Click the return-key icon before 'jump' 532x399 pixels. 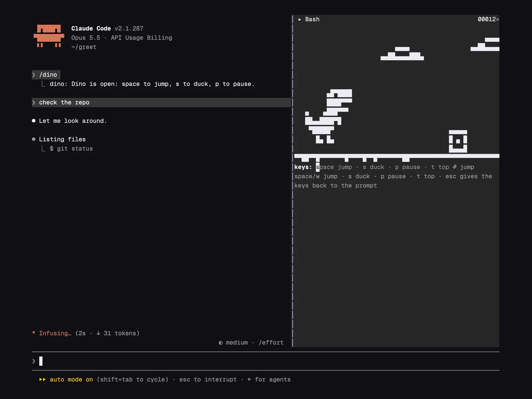(455, 167)
